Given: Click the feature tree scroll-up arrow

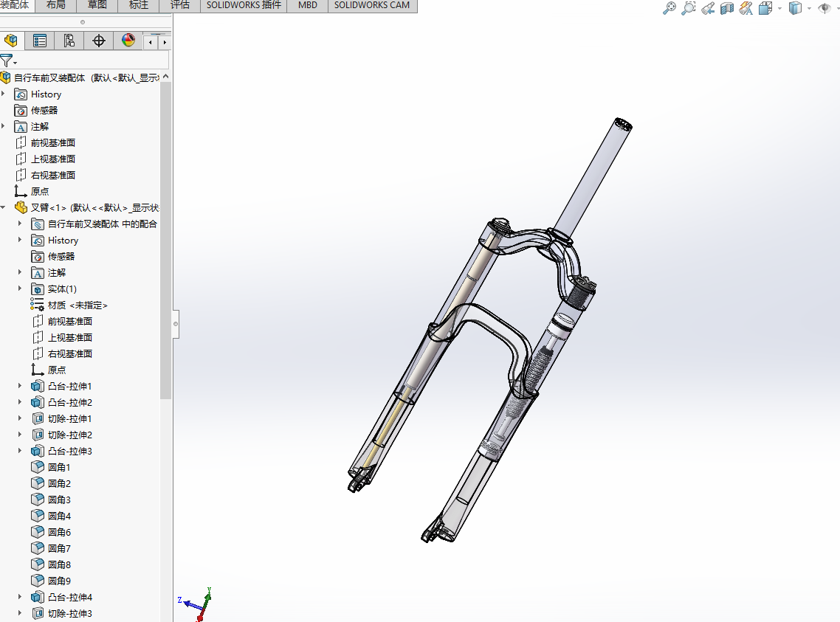Looking at the screenshot, I should 165,77.
